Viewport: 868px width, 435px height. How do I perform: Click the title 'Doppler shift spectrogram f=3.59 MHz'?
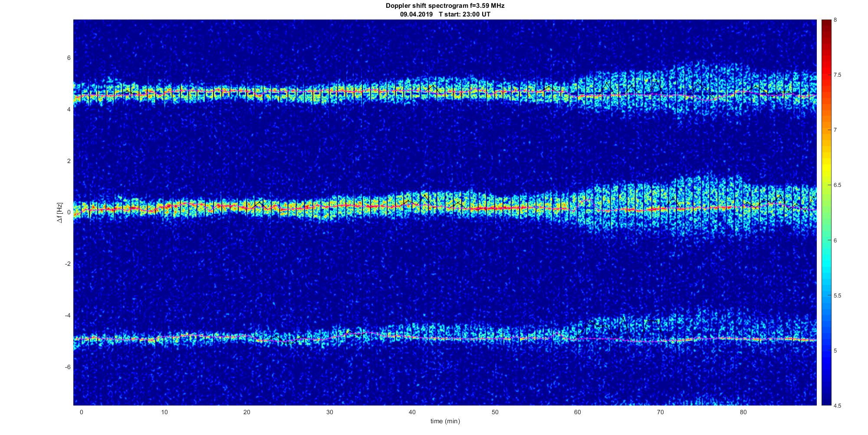click(x=445, y=6)
